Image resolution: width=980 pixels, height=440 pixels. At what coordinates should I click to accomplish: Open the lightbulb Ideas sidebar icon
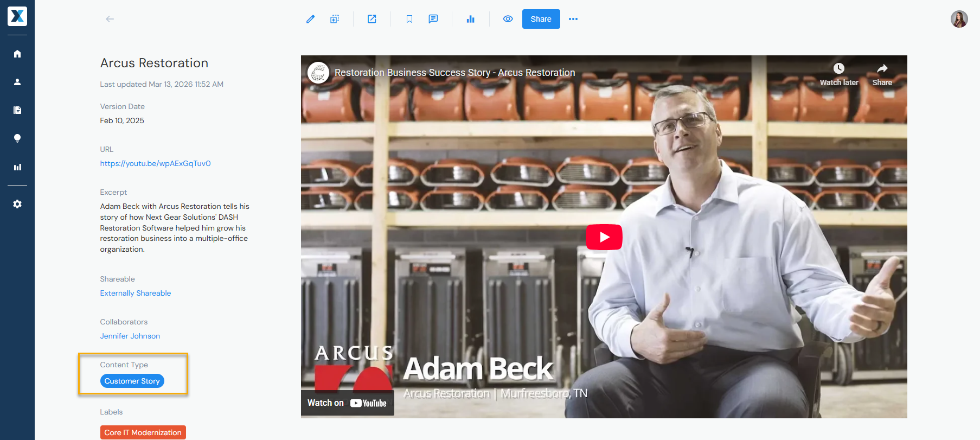(x=17, y=138)
